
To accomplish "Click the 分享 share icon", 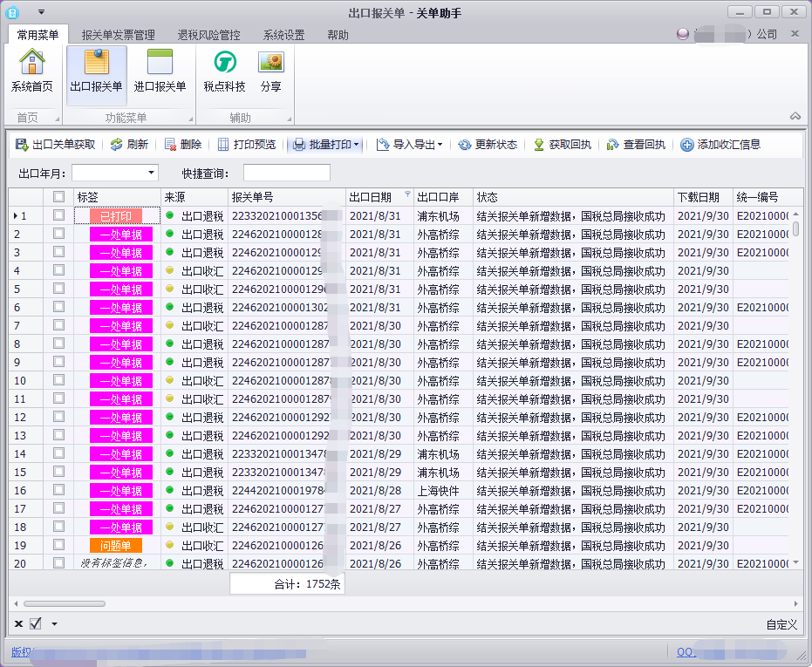I will tap(270, 71).
